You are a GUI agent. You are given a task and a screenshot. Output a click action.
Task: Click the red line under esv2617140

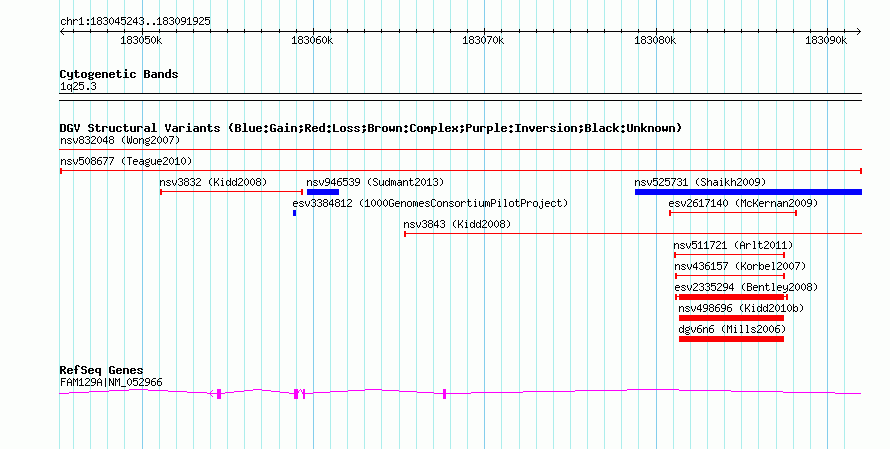tap(733, 213)
